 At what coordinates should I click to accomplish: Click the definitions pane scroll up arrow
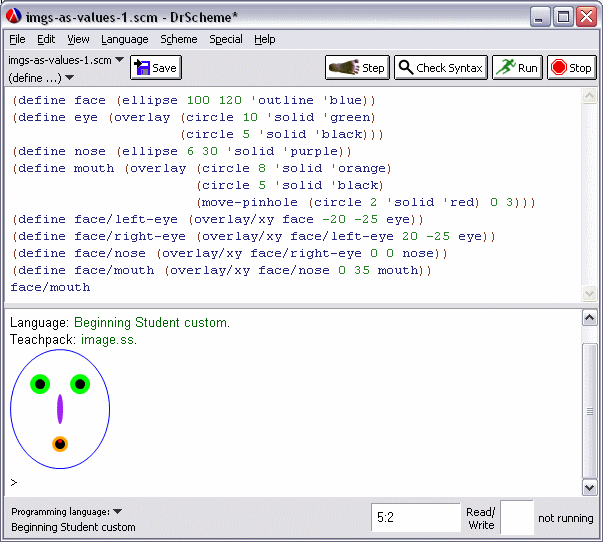coord(589,95)
